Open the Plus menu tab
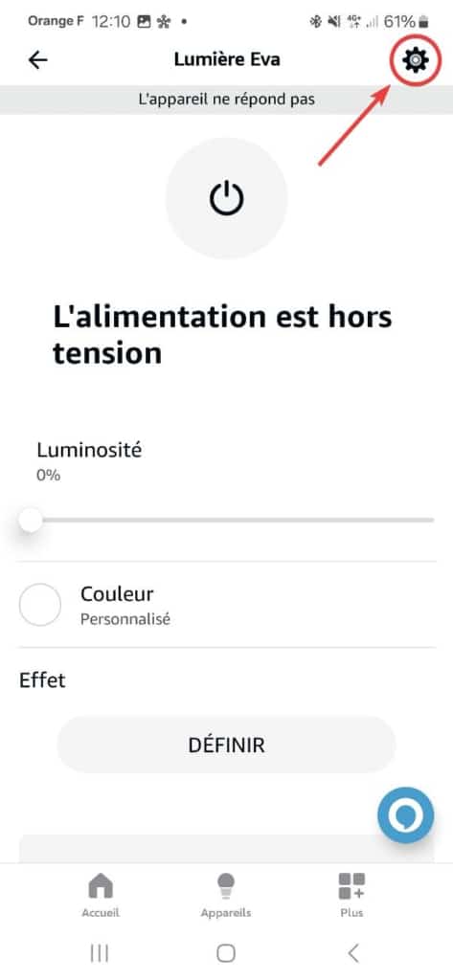The width and height of the screenshot is (453, 980). pos(351,895)
